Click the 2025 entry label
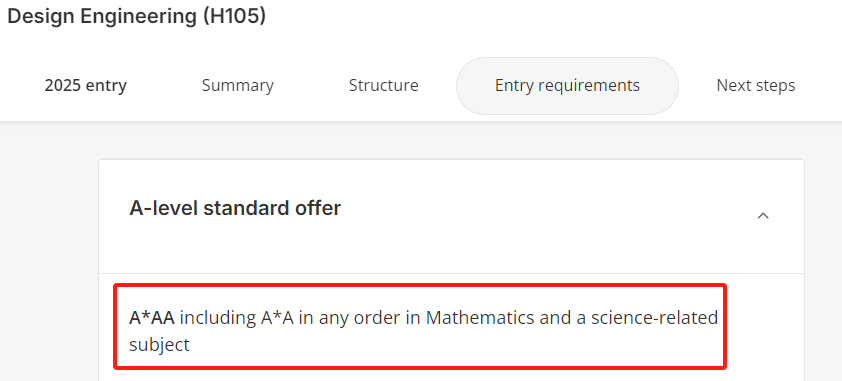The image size is (842, 381). click(86, 85)
